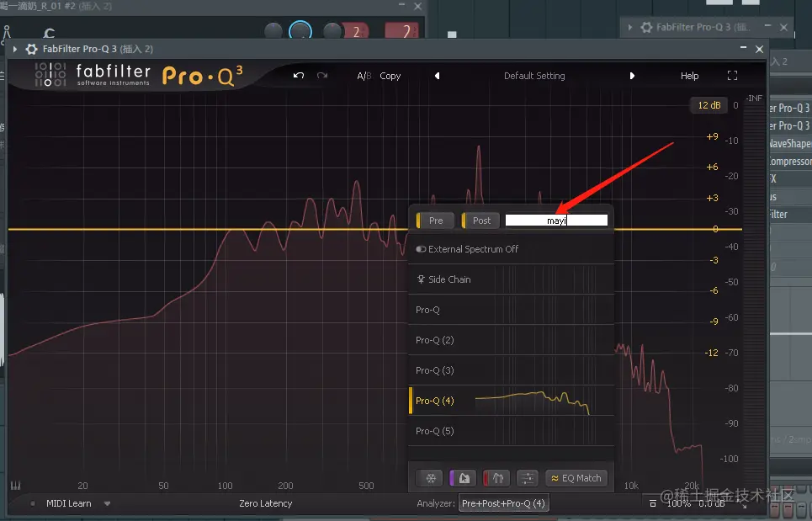Click the small MIDI indicator before MIDI Learn
The width and height of the screenshot is (812, 521).
[33, 503]
